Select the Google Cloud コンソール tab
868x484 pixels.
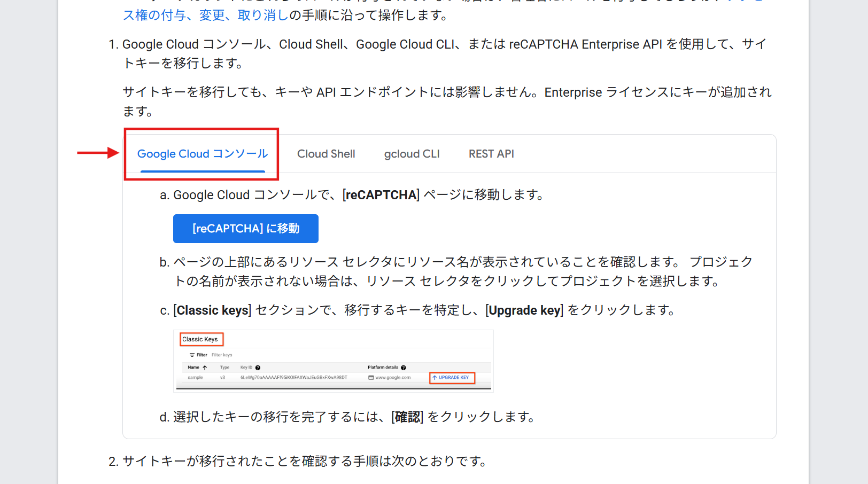(x=203, y=154)
